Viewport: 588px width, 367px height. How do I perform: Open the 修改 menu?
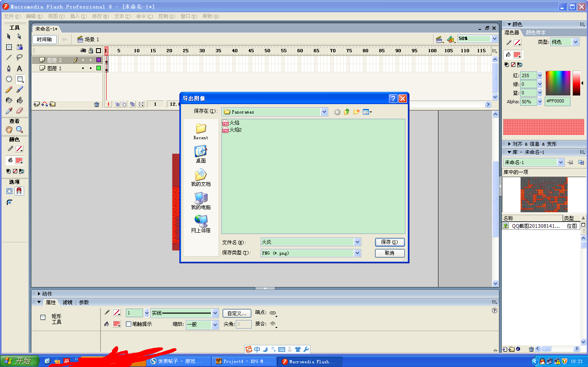100,16
